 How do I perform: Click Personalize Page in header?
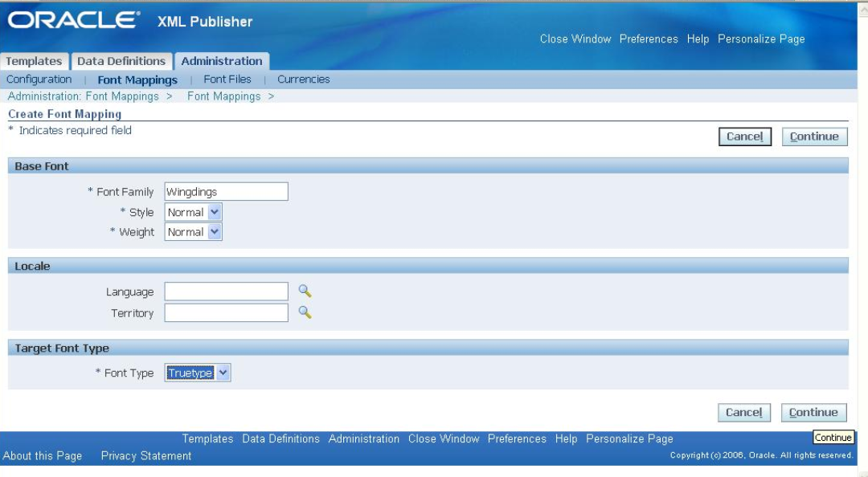coord(761,39)
